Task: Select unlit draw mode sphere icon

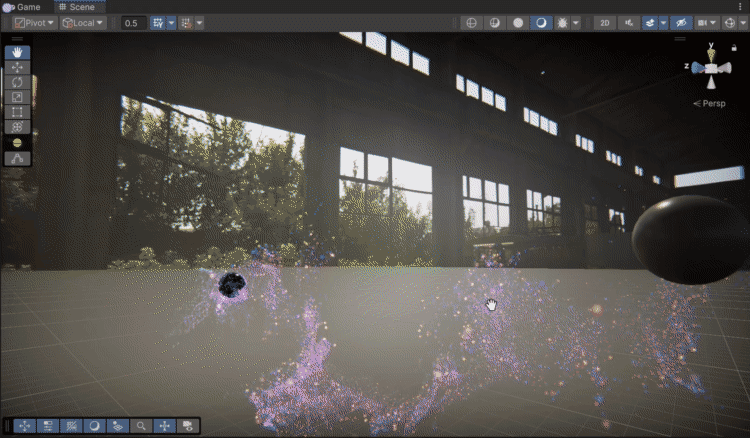Action: coord(518,22)
